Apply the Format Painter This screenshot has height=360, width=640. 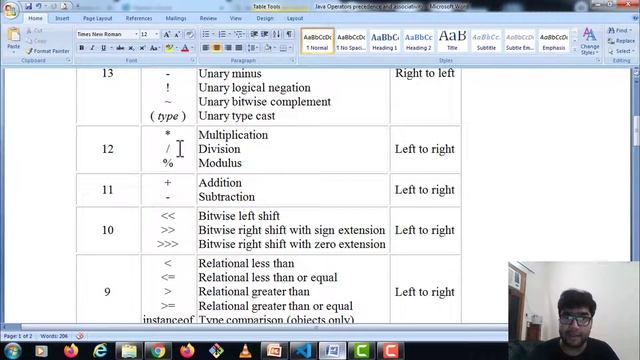[48, 51]
